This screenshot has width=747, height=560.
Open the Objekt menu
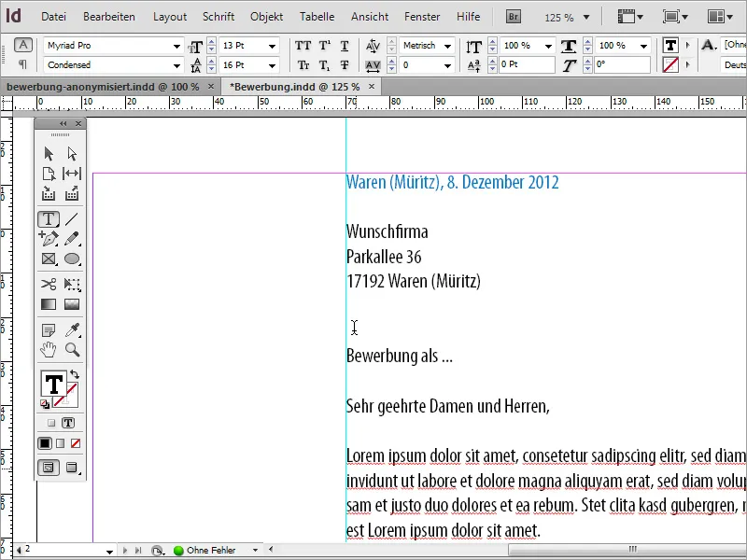[266, 17]
